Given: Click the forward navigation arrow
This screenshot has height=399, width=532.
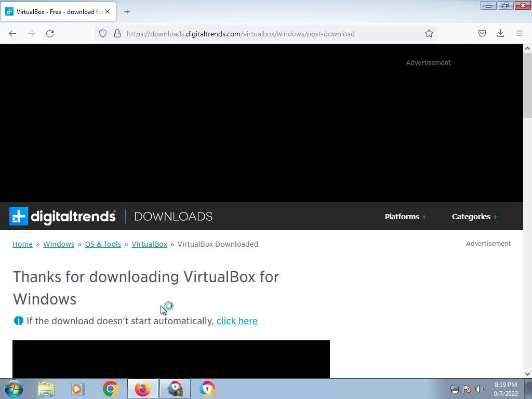Looking at the screenshot, I should point(31,34).
